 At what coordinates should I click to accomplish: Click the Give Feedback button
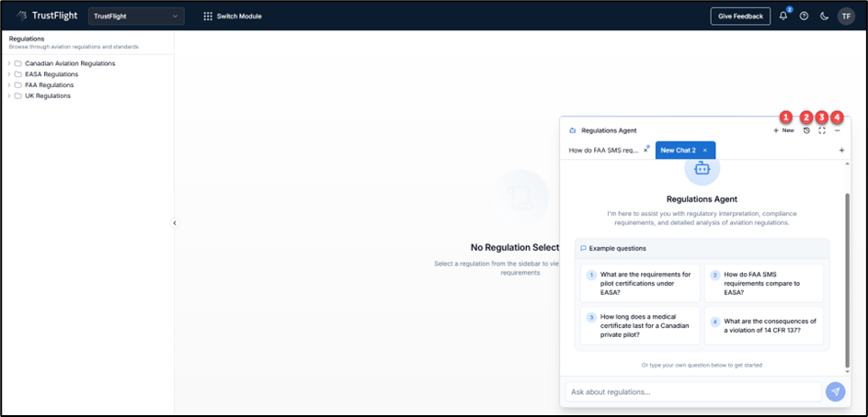tap(740, 16)
